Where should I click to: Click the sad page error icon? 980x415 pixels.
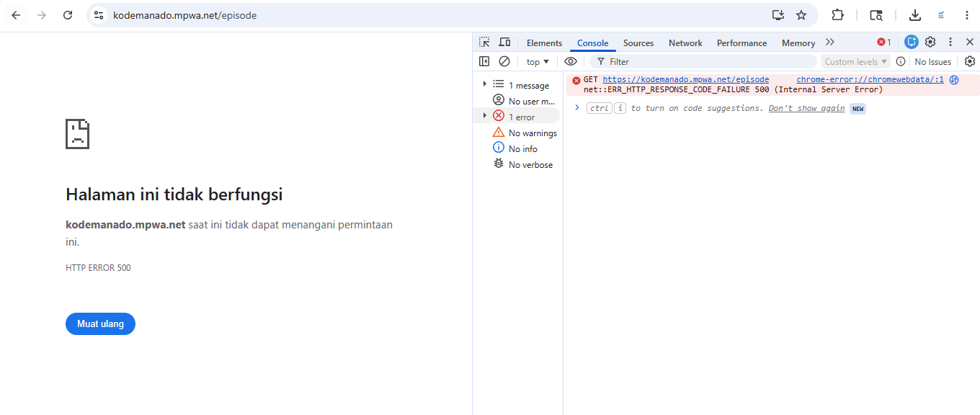click(x=77, y=134)
